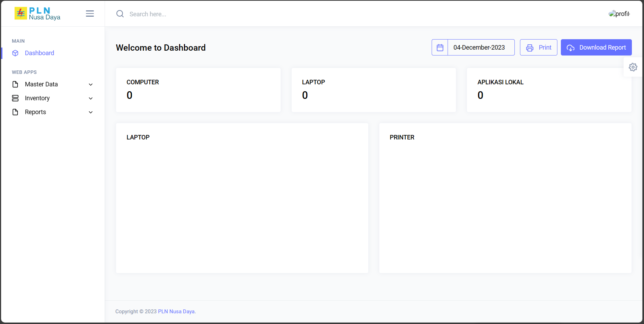
Task: Click the Download Report button
Action: click(x=596, y=48)
